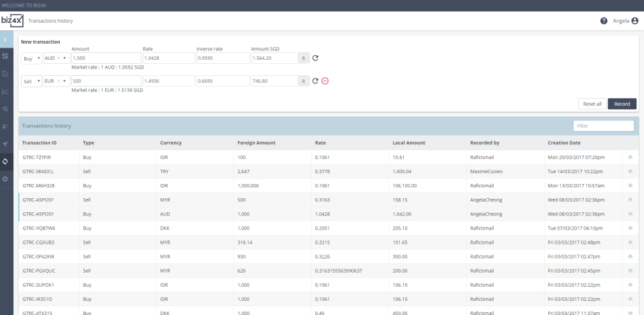Print transaction GTRC-IR3S1O
This screenshot has height=315, width=644.
tap(631, 299)
